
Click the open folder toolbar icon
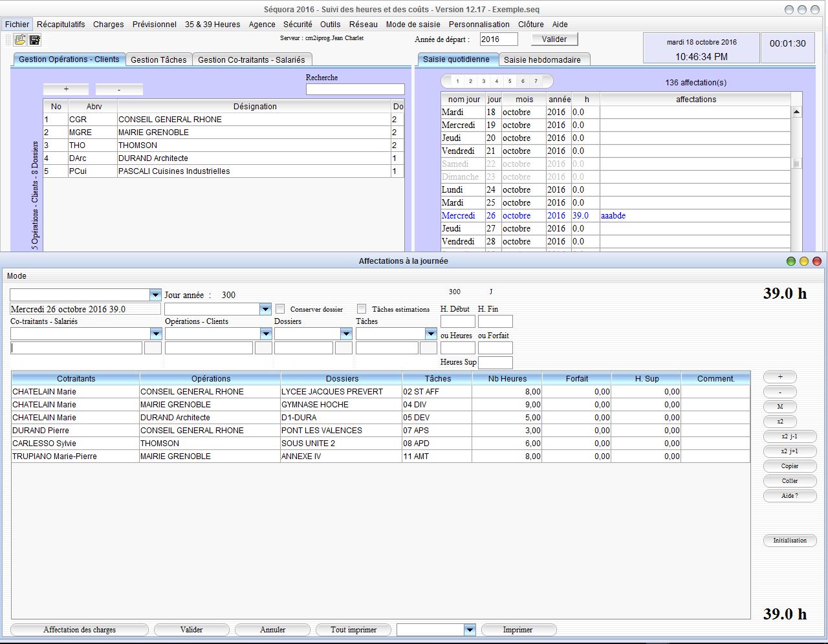click(20, 40)
